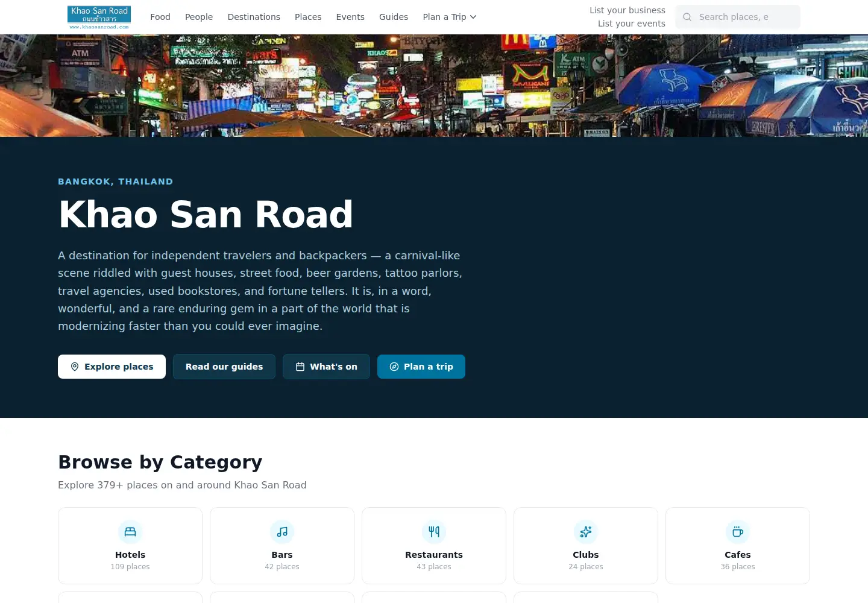Go to Destinations in the navigation
Viewport: 868px width, 603px height.
tap(254, 17)
